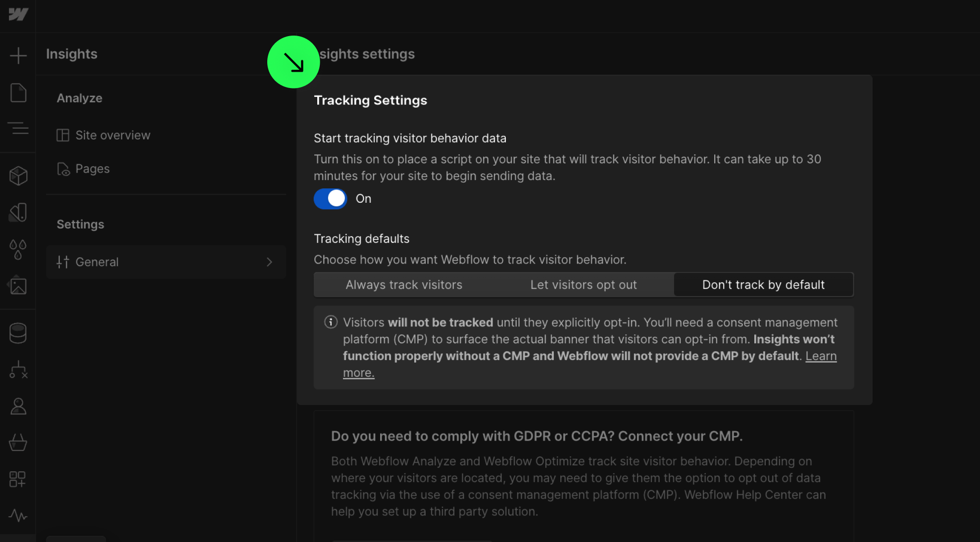Select Don't track by default option

click(763, 285)
